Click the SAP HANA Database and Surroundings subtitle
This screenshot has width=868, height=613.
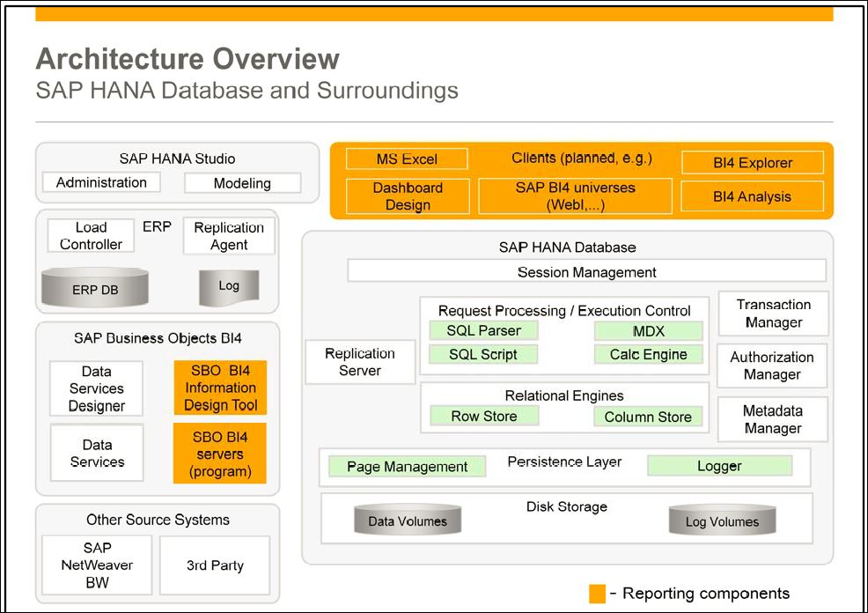(x=246, y=90)
